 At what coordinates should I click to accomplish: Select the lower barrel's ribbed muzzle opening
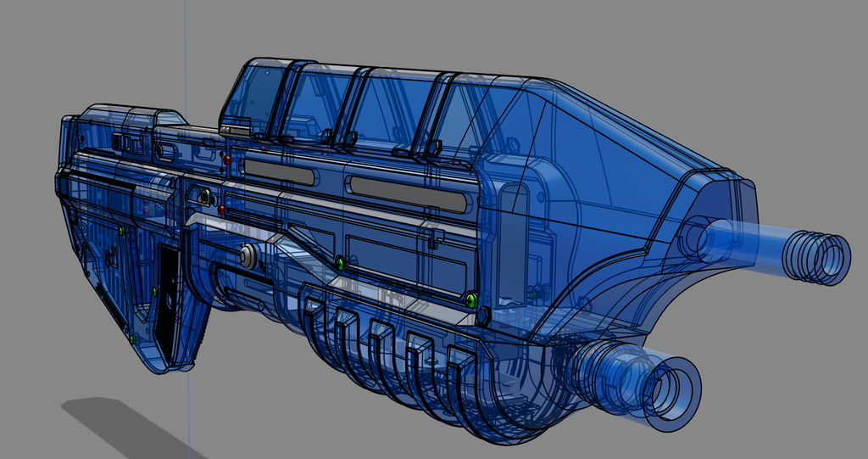pyautogui.click(x=670, y=394)
